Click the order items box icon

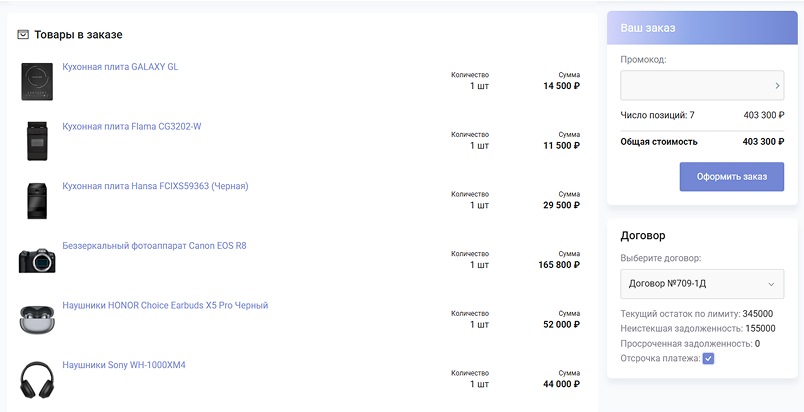pyautogui.click(x=23, y=35)
